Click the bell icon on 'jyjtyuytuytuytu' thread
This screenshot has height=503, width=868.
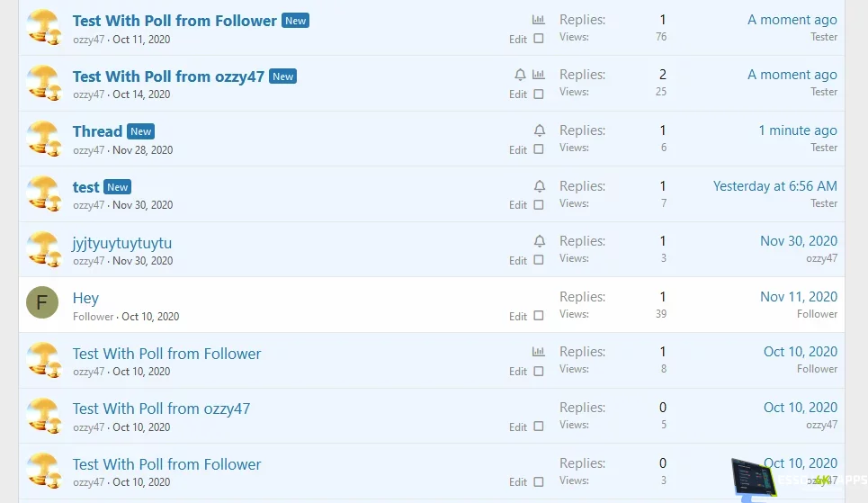pyautogui.click(x=540, y=241)
